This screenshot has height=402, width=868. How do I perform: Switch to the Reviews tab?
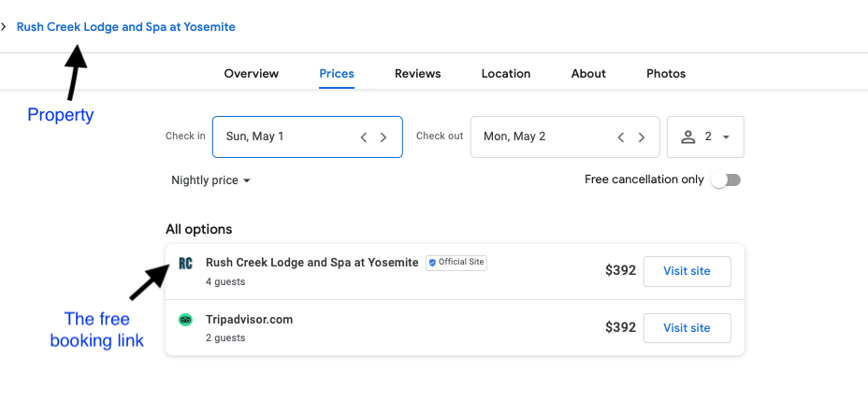point(418,74)
